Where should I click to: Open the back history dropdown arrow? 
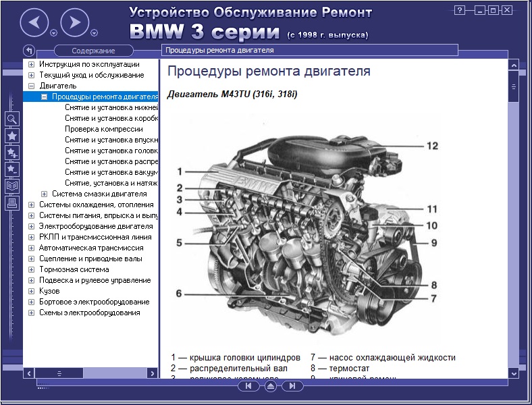click(53, 33)
